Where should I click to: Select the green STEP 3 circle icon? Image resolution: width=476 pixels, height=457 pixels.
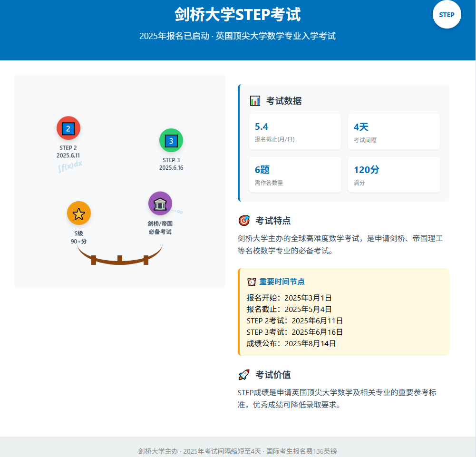[171, 140]
